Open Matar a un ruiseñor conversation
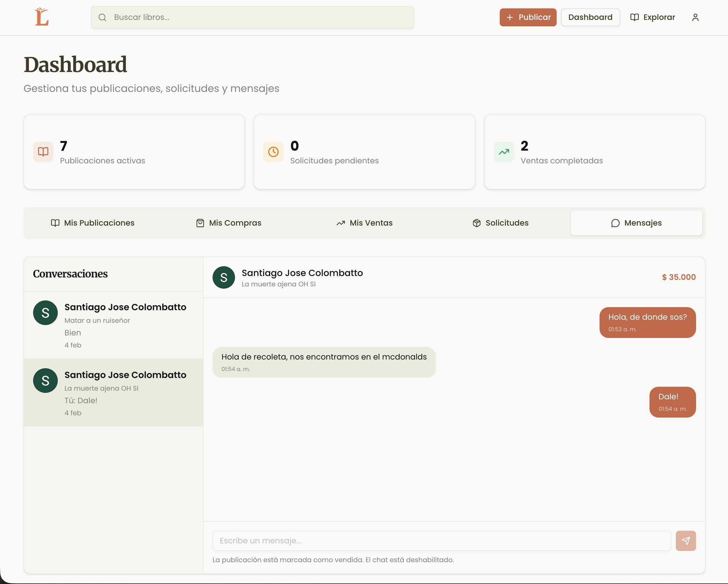 (114, 325)
